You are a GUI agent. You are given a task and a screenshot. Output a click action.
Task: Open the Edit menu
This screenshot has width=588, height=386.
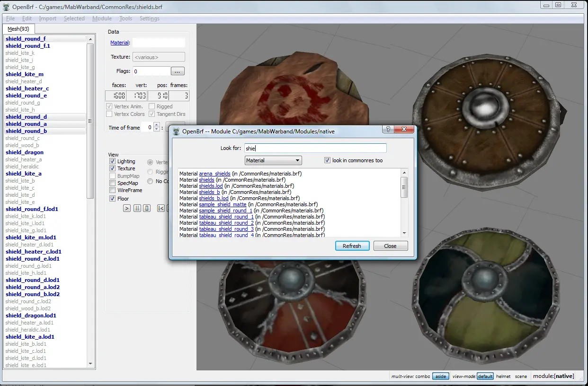pyautogui.click(x=27, y=18)
